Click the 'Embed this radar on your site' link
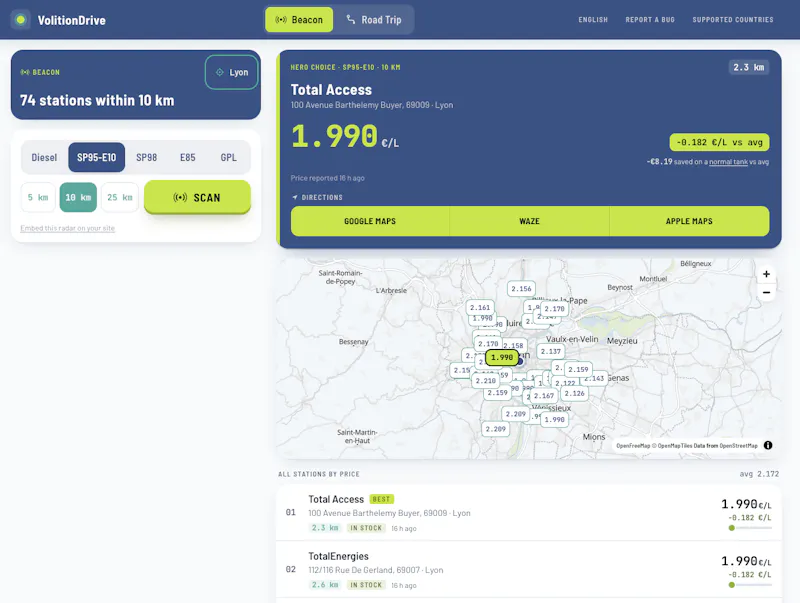The image size is (800, 603). coord(67,228)
